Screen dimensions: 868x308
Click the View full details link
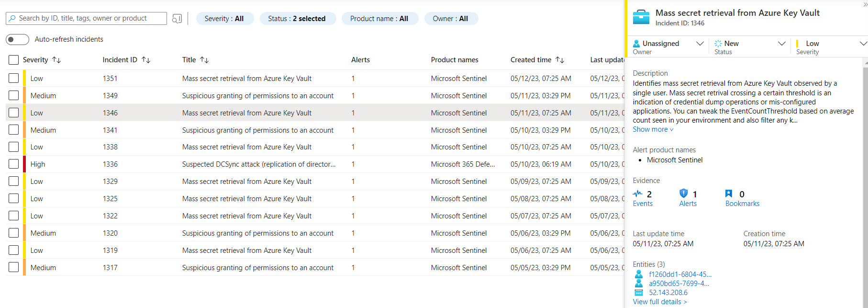coord(659,302)
